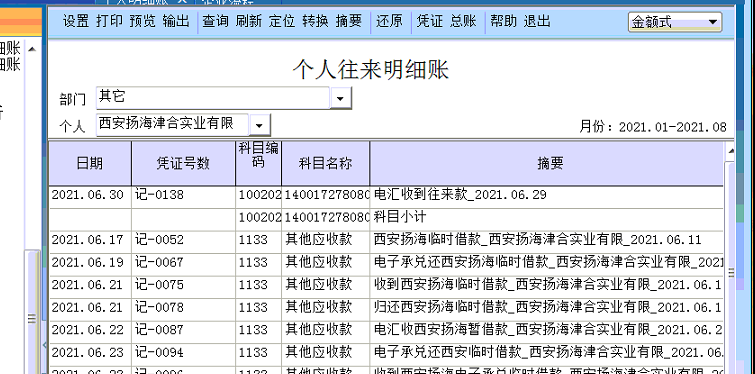Click 转换 in the toolbar
This screenshot has height=374, width=755.
tap(315, 21)
